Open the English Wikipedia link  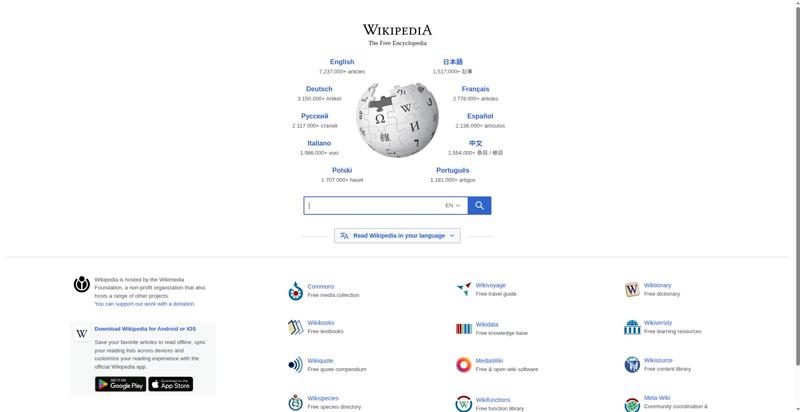(x=342, y=62)
